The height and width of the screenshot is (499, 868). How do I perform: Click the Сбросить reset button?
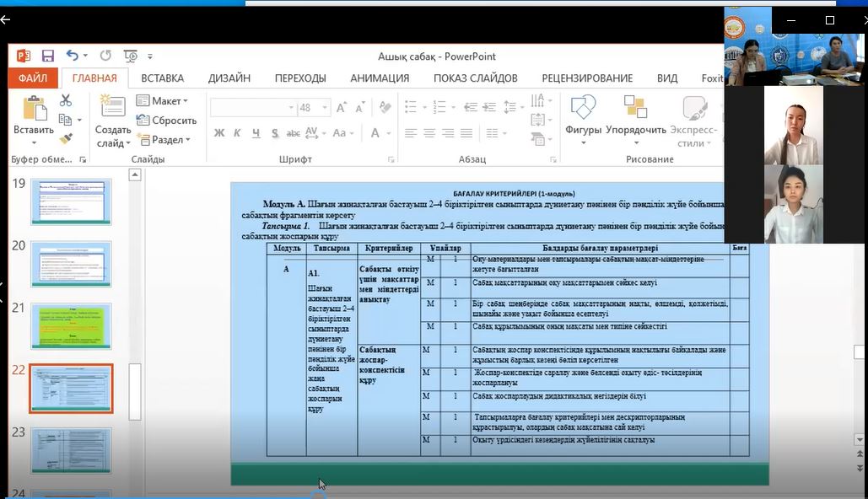pos(167,121)
